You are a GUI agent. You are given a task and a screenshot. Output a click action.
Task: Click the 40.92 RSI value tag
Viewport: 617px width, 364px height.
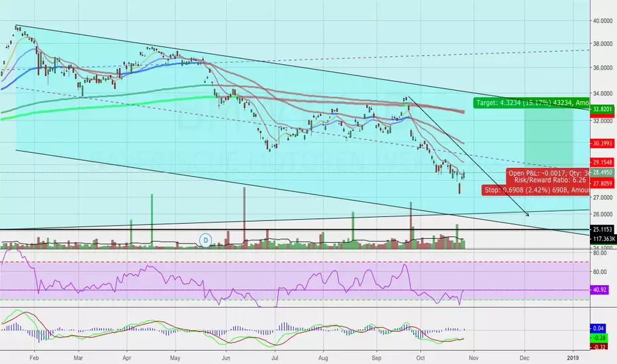599,290
